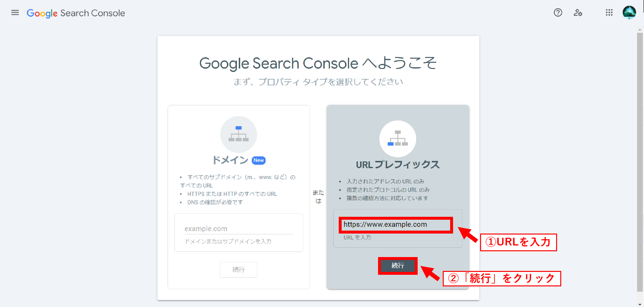This screenshot has height=307, width=644.
Task: Open the hamburger navigation menu
Action: [15, 13]
